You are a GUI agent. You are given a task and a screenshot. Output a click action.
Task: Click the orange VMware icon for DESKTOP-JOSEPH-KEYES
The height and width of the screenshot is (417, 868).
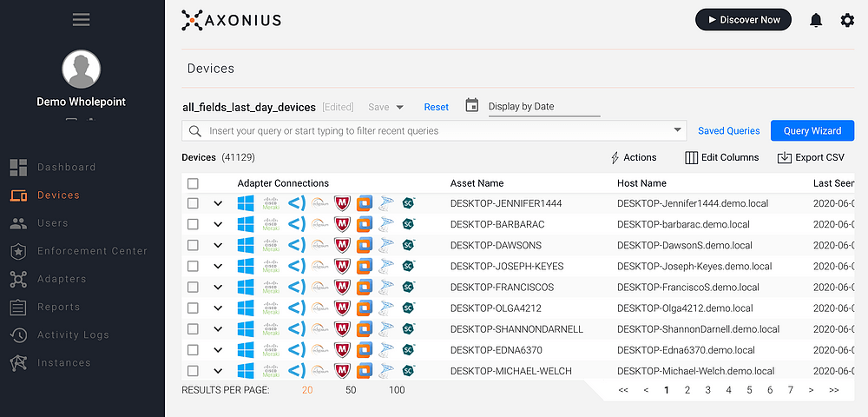click(x=365, y=267)
